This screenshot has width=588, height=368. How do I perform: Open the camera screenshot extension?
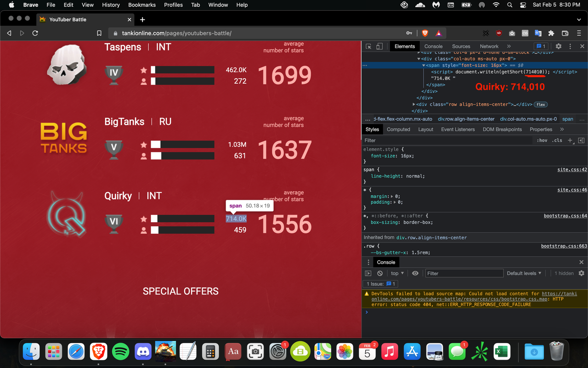(x=512, y=33)
